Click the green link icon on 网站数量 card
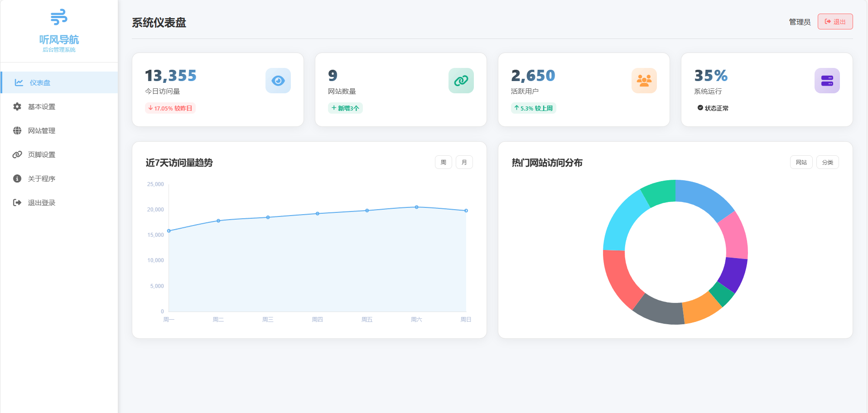Viewport: 868px width, 413px height. (461, 81)
